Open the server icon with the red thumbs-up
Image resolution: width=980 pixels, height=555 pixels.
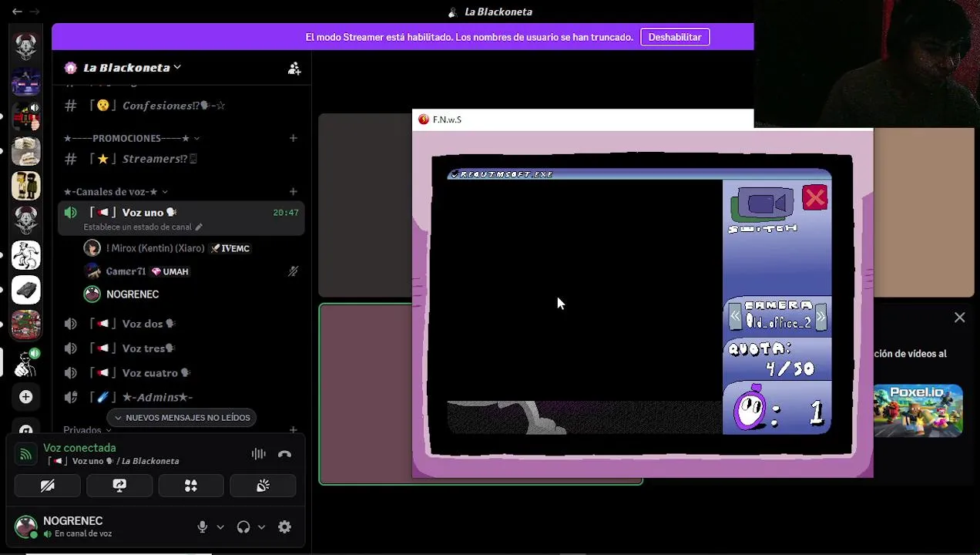pos(26,116)
